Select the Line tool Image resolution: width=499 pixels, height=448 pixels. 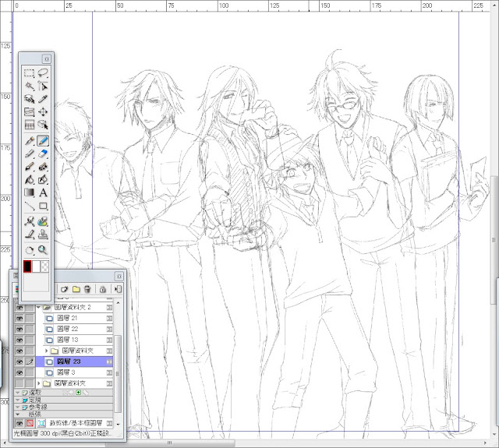(x=30, y=206)
